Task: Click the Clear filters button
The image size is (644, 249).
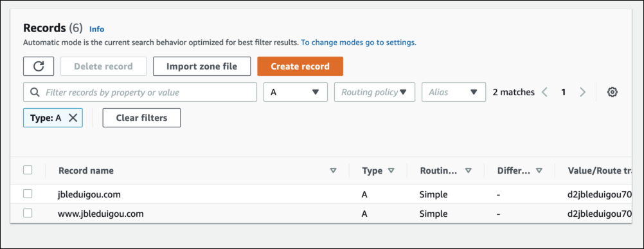Action: click(x=141, y=118)
